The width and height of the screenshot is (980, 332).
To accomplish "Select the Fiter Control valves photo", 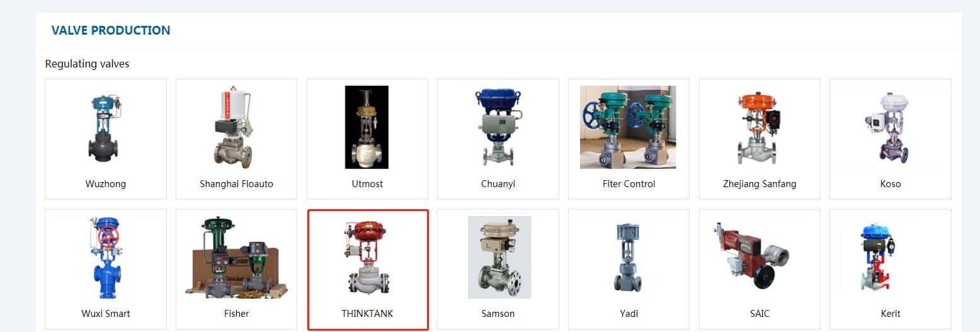I will click(628, 127).
